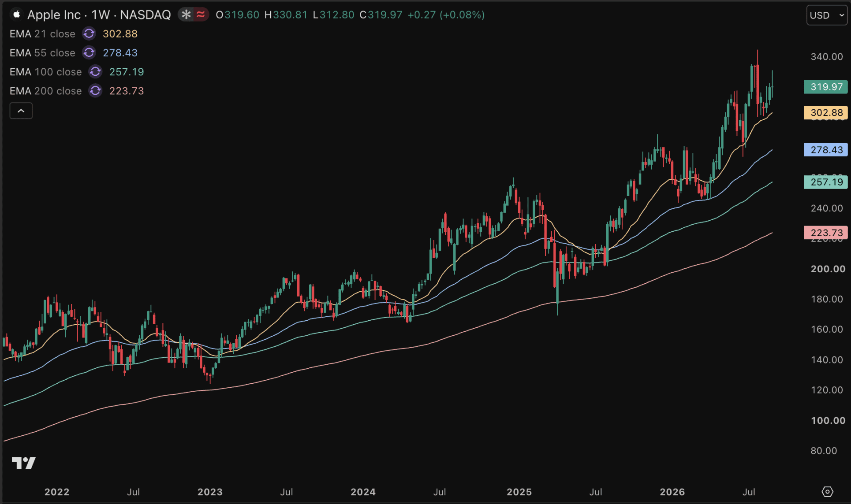
Task: Click the 302.88 value in the EMA legend
Action: [120, 33]
